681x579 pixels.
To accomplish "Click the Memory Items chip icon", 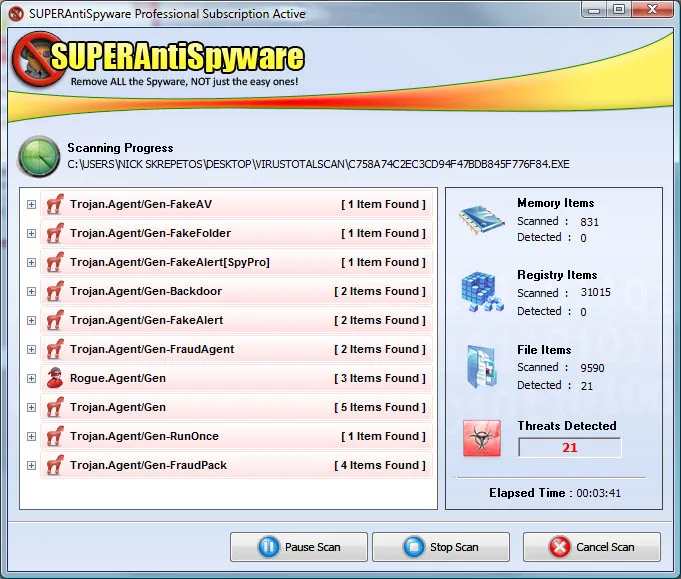I will click(x=482, y=220).
